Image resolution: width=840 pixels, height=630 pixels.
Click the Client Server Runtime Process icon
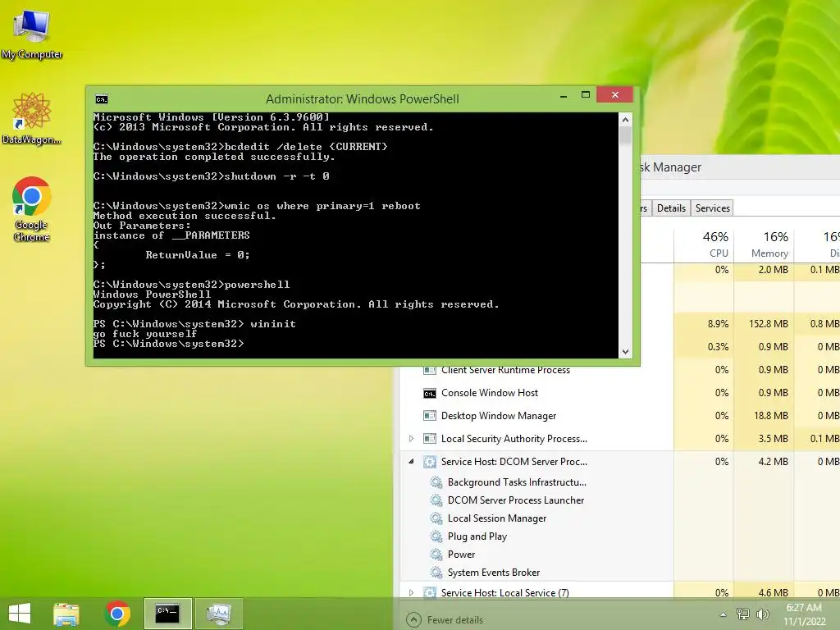click(430, 370)
